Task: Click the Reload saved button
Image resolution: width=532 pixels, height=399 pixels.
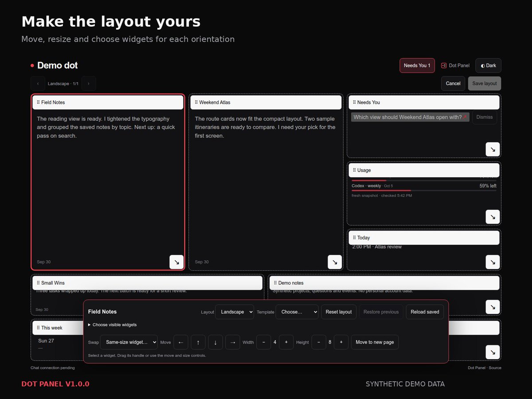Action: [425, 312]
